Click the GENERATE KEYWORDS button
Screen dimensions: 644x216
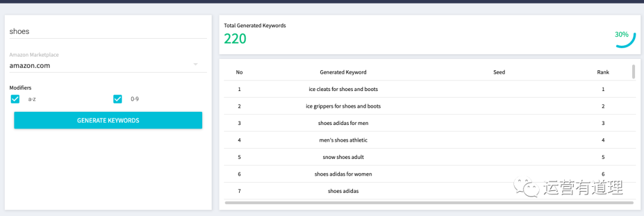[x=108, y=121]
